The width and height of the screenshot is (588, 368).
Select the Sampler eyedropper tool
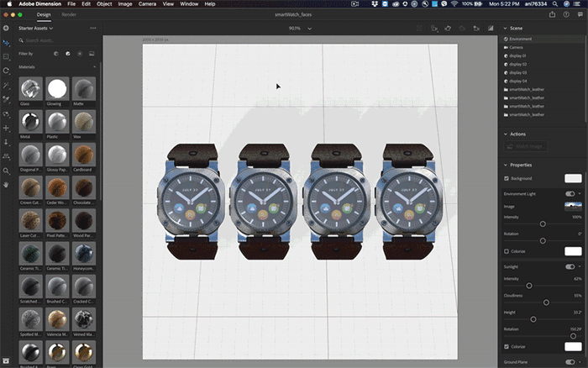[x=6, y=99]
